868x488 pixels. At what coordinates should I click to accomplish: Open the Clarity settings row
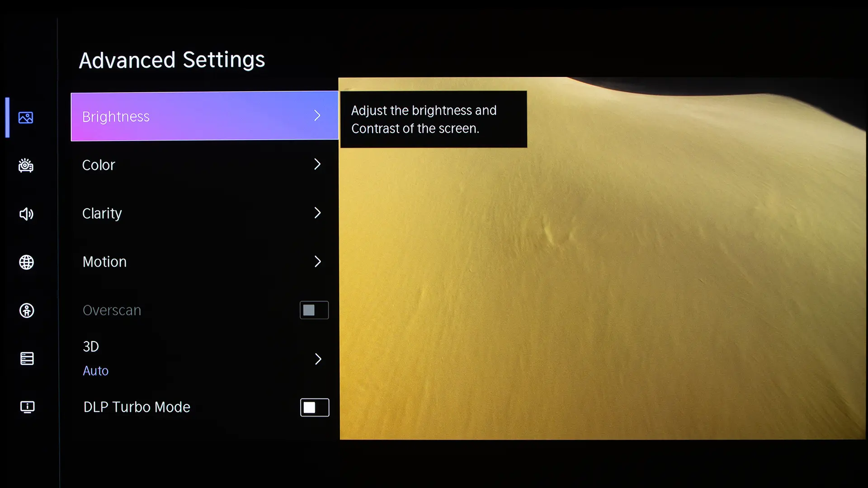(204, 213)
